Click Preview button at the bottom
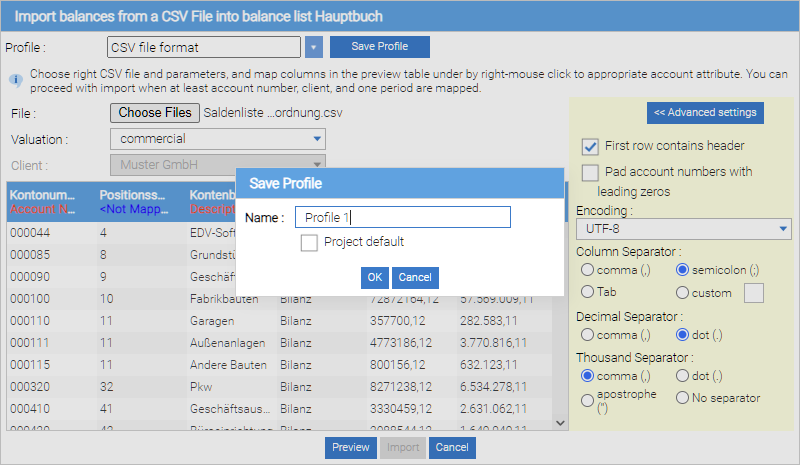 tap(350, 448)
